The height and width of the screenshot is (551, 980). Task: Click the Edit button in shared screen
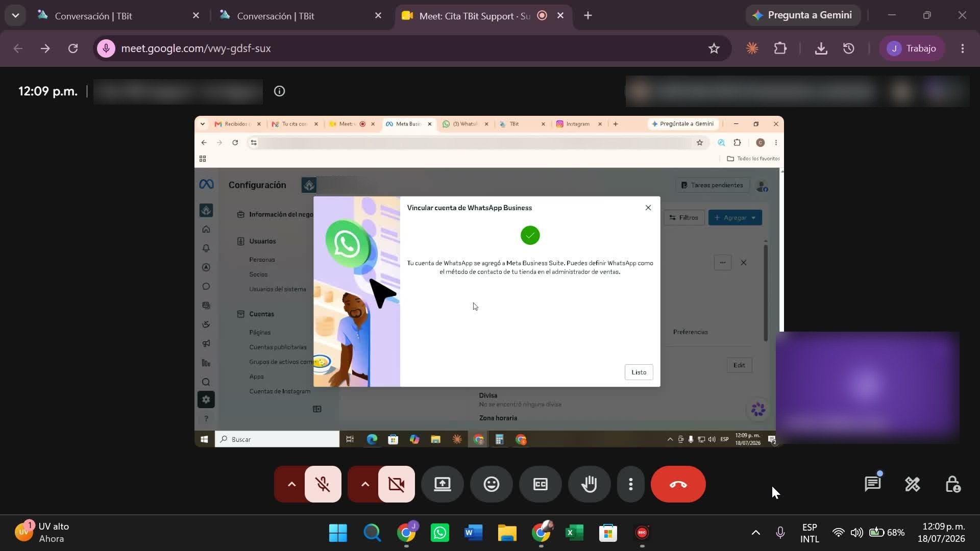739,365
